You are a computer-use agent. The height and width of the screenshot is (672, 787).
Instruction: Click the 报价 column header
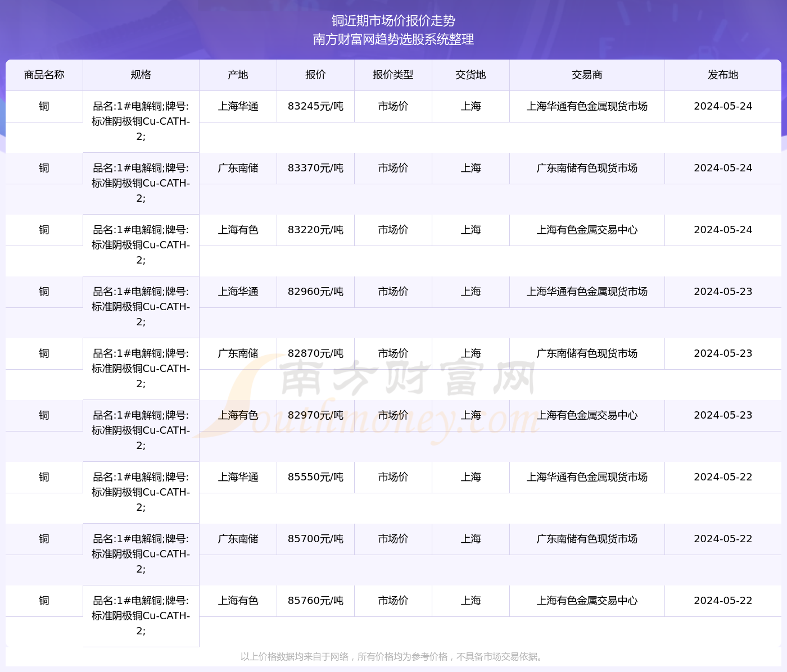pos(315,75)
